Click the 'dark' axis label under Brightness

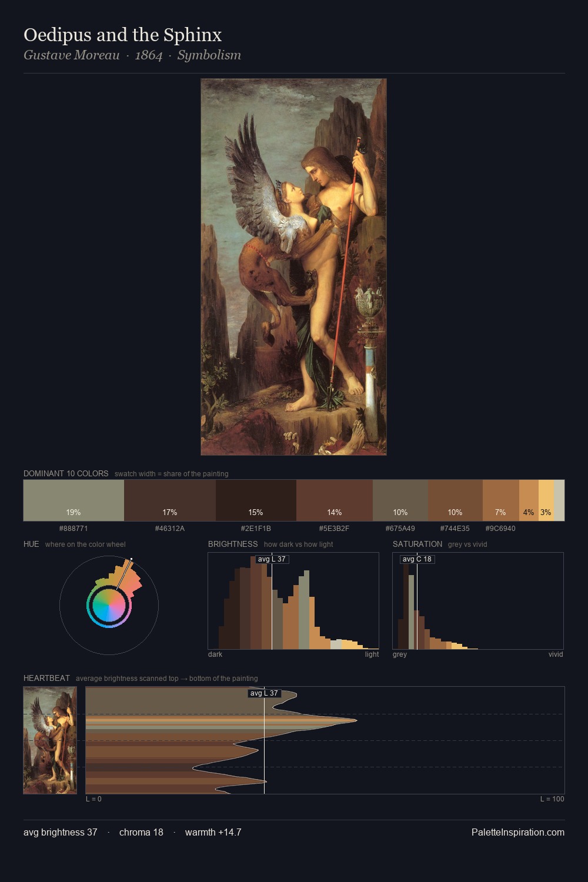215,654
